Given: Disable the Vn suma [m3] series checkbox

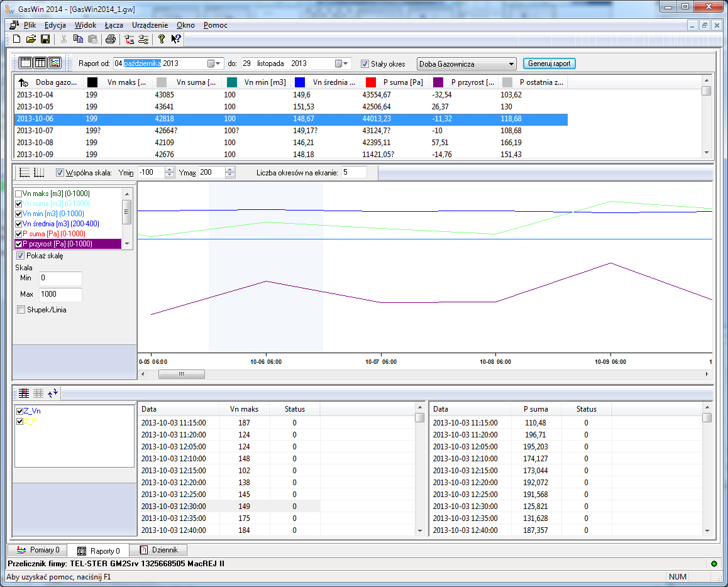Looking at the screenshot, I should click(x=19, y=204).
